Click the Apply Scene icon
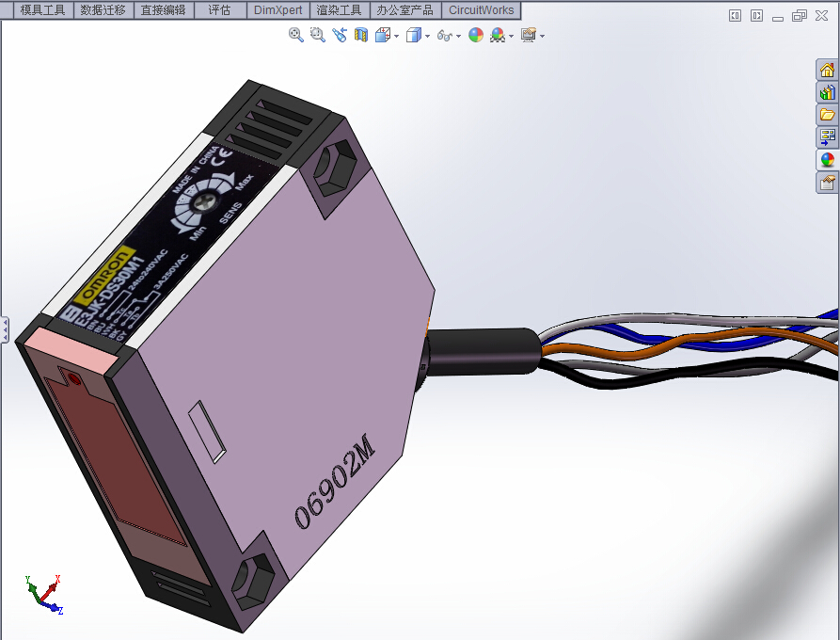The image size is (840, 640). tap(498, 36)
